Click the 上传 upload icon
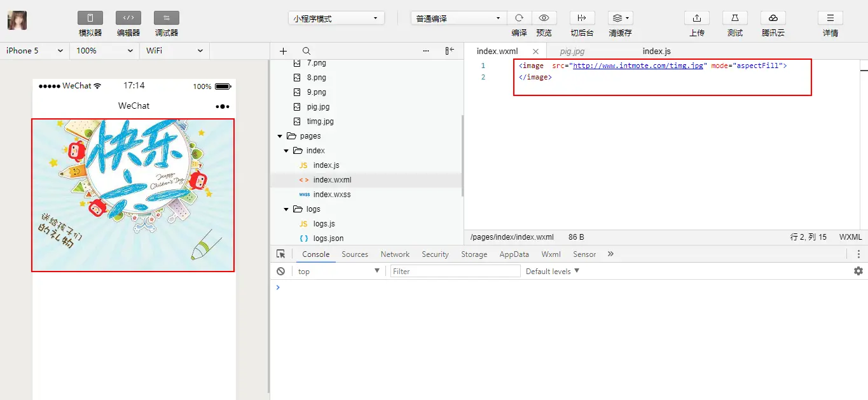This screenshot has width=868, height=400. (697, 18)
